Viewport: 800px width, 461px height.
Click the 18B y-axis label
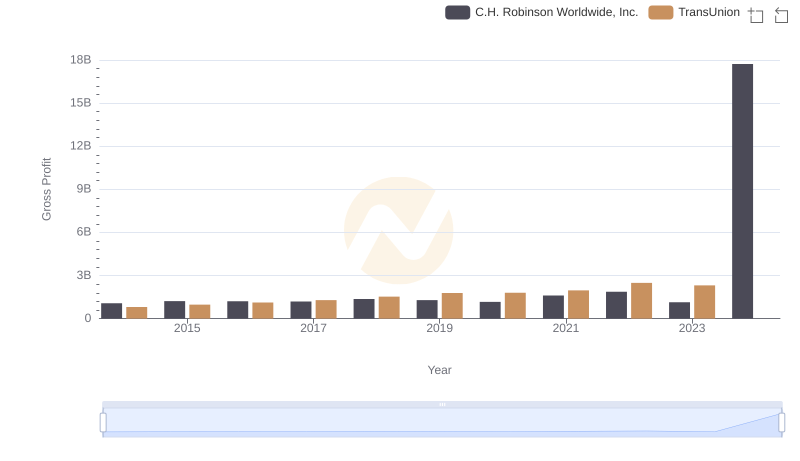tap(81, 60)
